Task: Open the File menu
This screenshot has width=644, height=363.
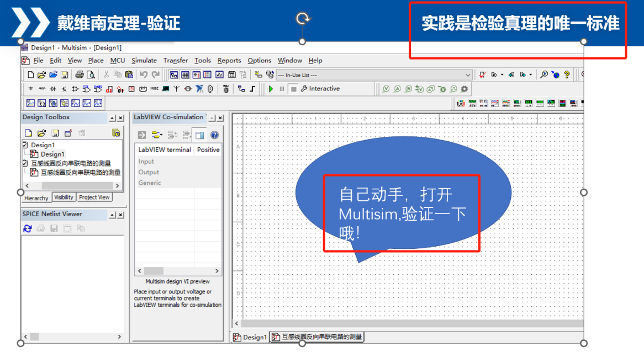Action: click(38, 60)
